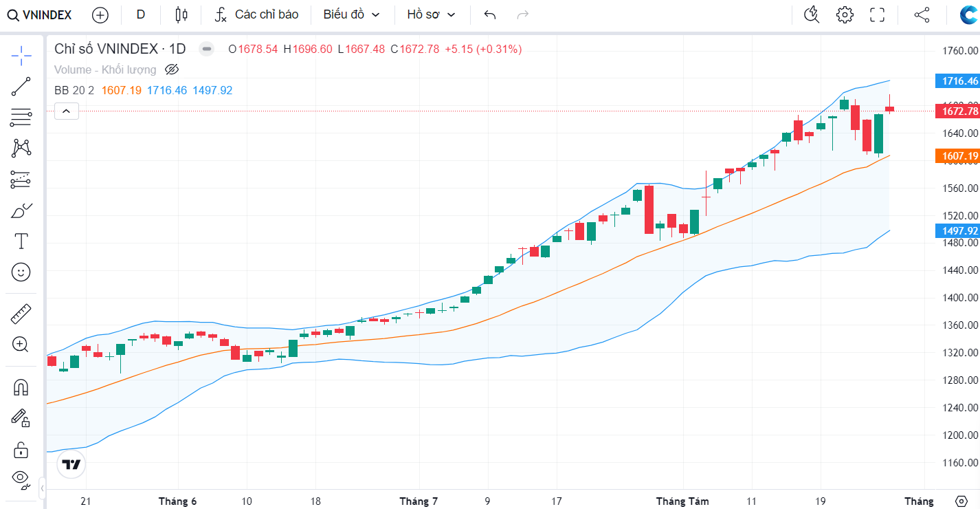Expand the Hồ sơ dropdown
Viewport: 980px width, 509px height.
point(432,15)
